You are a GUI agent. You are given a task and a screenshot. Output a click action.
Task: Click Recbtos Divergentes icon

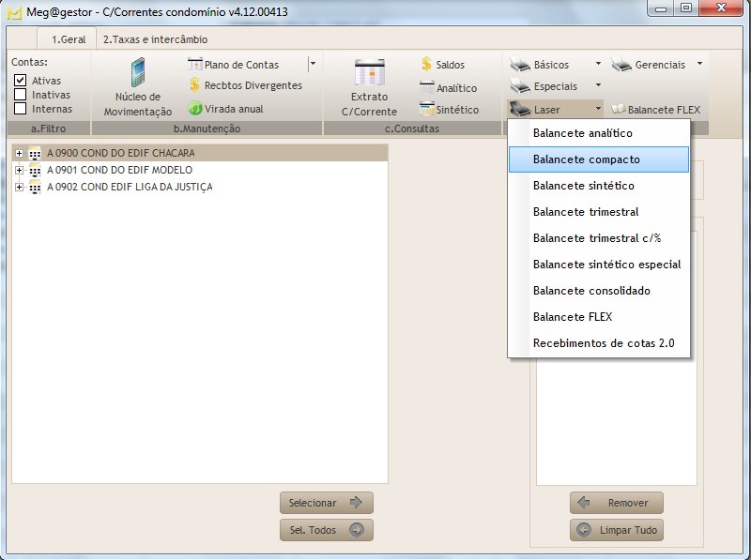tap(195, 85)
